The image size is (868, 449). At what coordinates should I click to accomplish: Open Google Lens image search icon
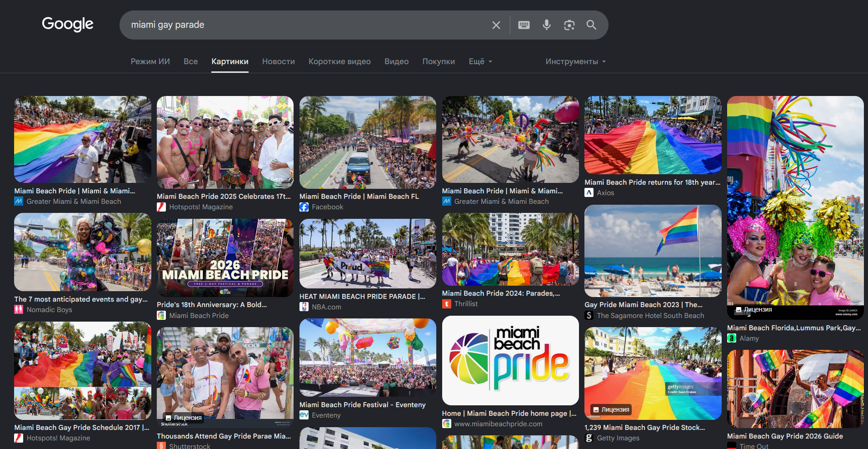tap(569, 25)
